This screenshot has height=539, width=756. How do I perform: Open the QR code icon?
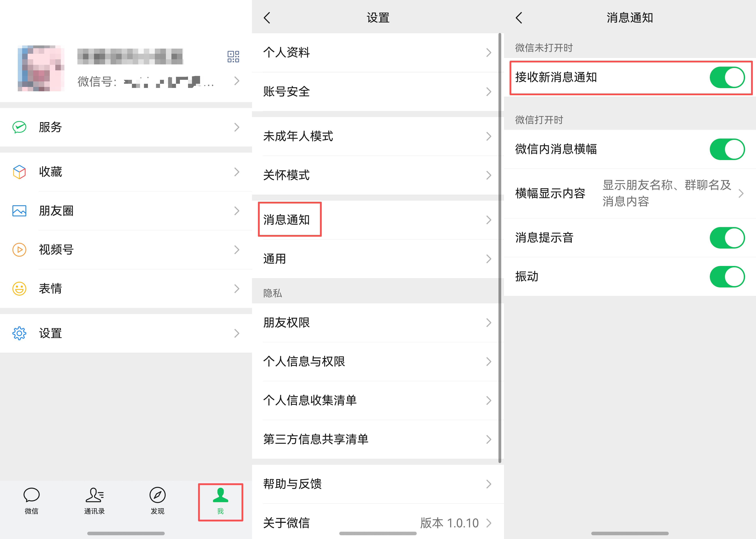233,57
